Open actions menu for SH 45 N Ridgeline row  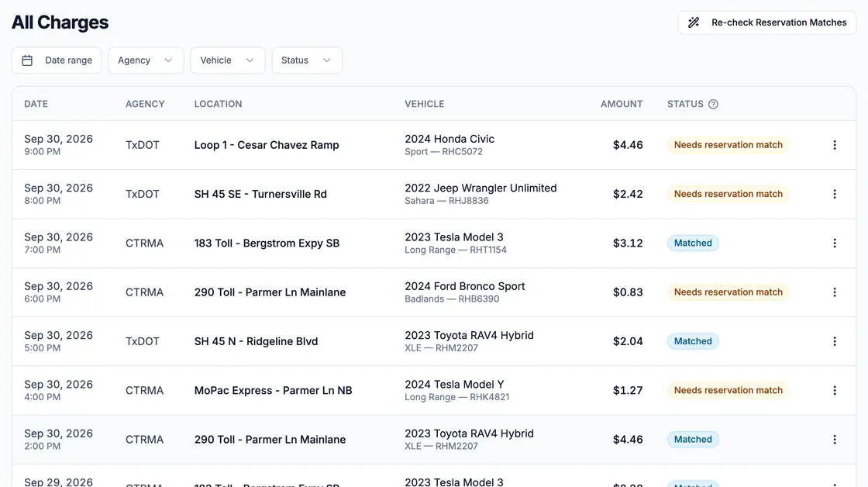834,341
